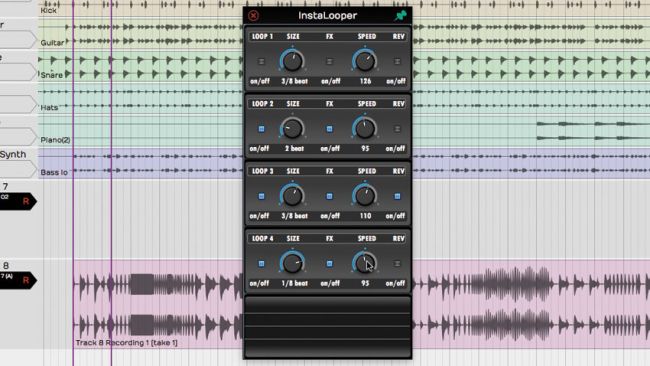Select the Synth track header
650x366 pixels.
pos(13,155)
